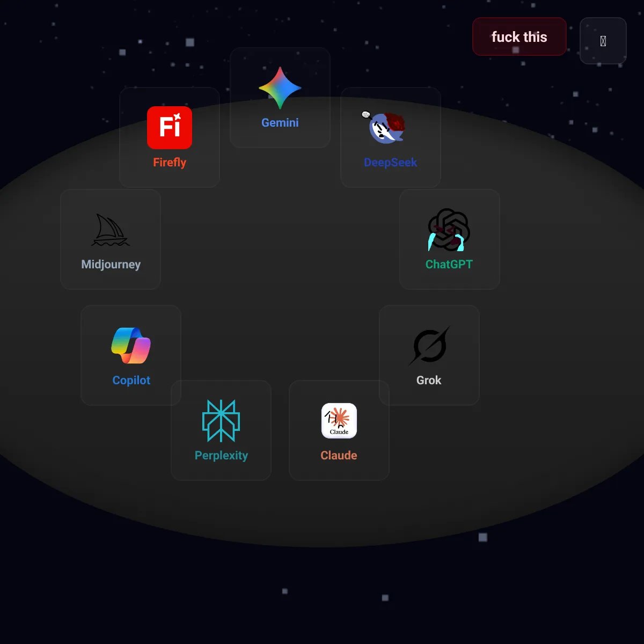Click the Grok slashed-circle logo
The image size is (644, 644).
click(x=429, y=346)
